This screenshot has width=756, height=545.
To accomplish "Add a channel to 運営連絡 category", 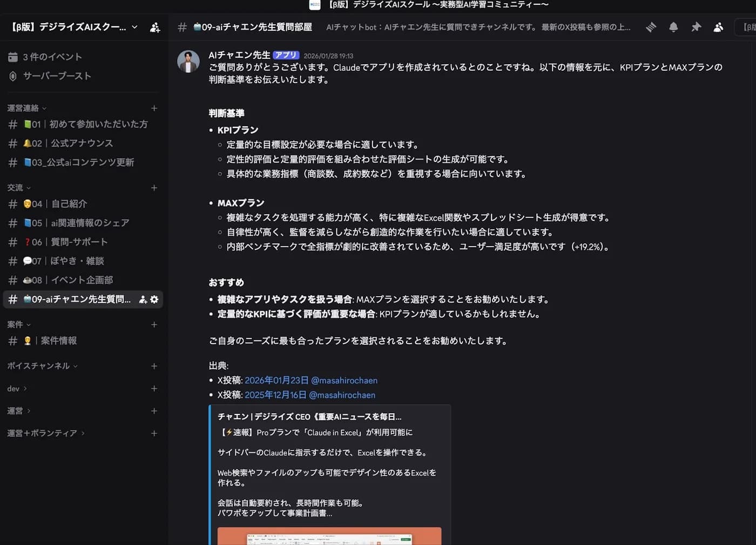I will (x=154, y=108).
